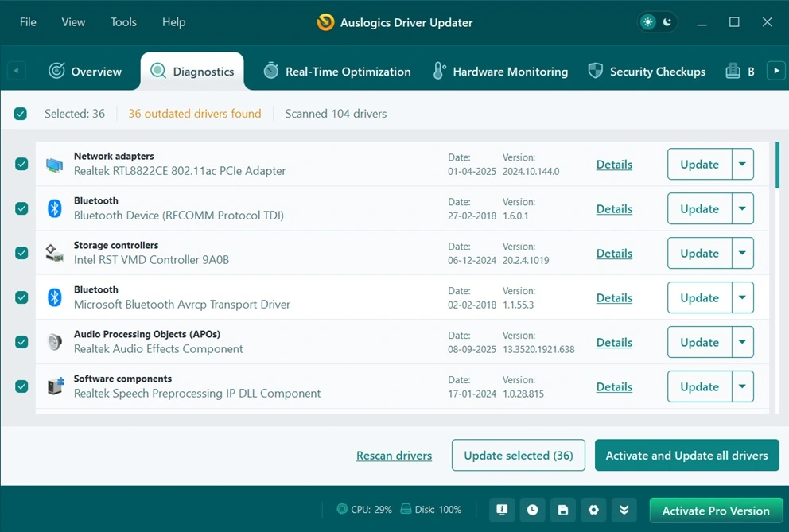789x532 pixels.
Task: Click the Activate Pro Version button
Action: [x=716, y=511]
